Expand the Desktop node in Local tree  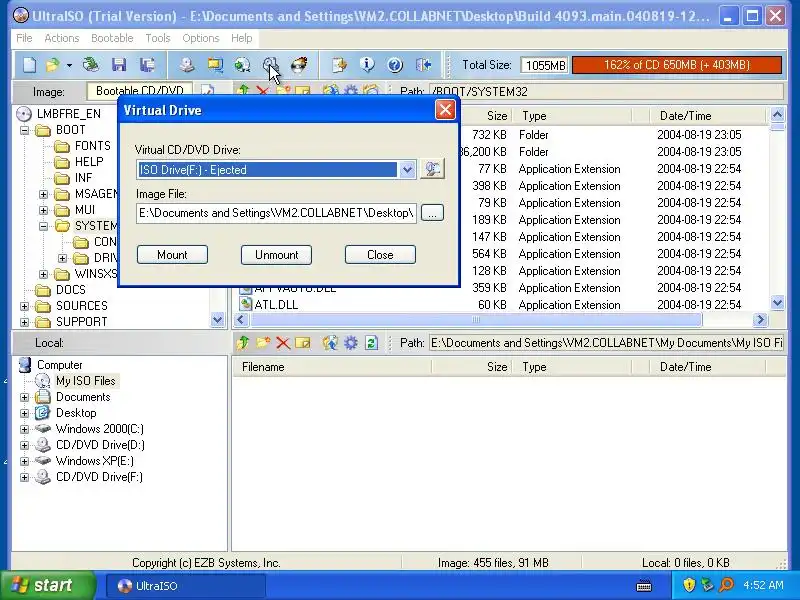(24, 413)
